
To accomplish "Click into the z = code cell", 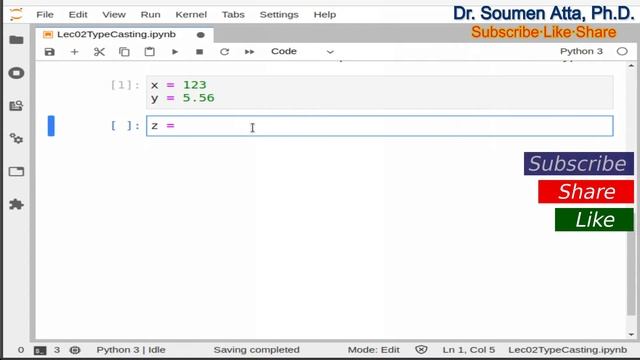I will pyautogui.click(x=380, y=126).
